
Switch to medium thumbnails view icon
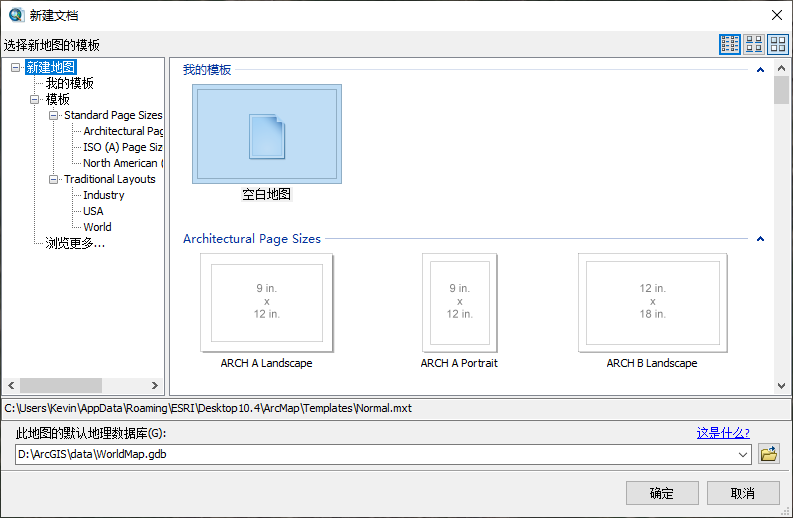(754, 44)
